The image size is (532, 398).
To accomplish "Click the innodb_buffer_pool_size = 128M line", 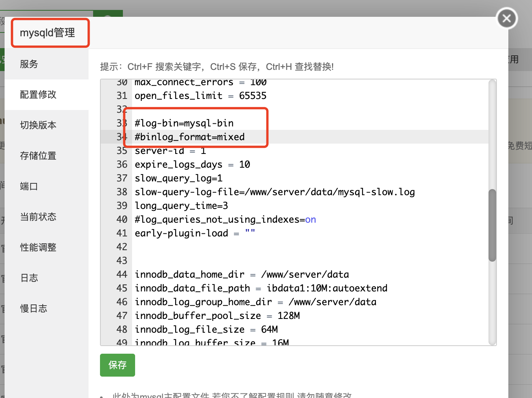I will tap(217, 315).
